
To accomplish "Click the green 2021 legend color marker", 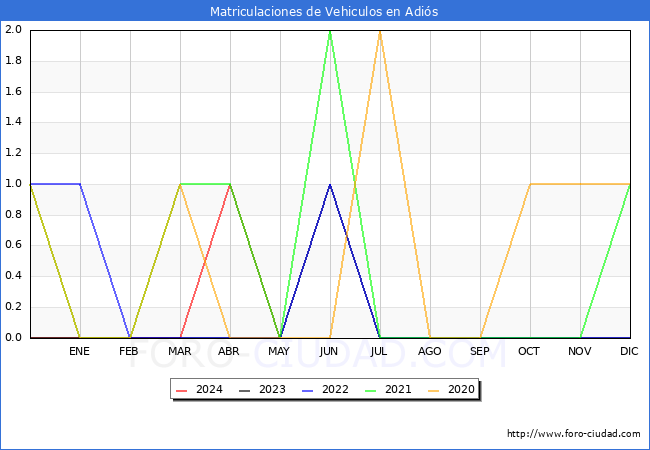I will (x=371, y=390).
